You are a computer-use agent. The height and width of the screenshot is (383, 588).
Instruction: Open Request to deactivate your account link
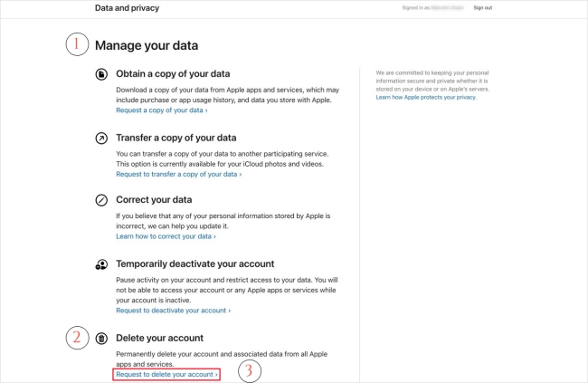tap(174, 311)
